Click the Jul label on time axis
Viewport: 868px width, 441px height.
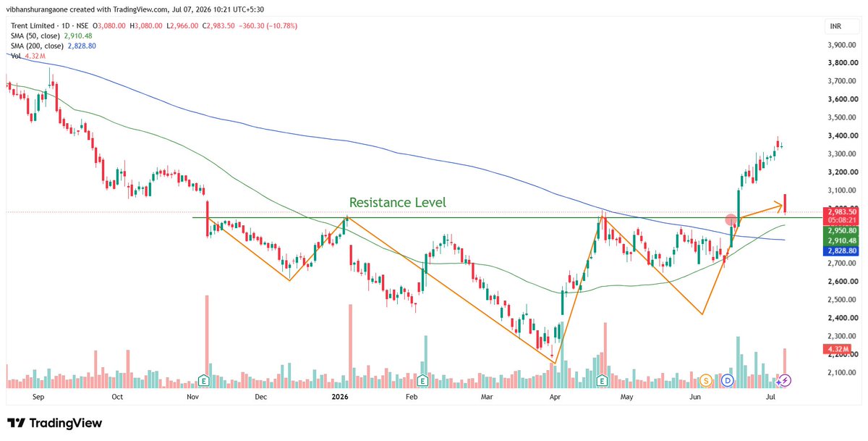tap(770, 397)
